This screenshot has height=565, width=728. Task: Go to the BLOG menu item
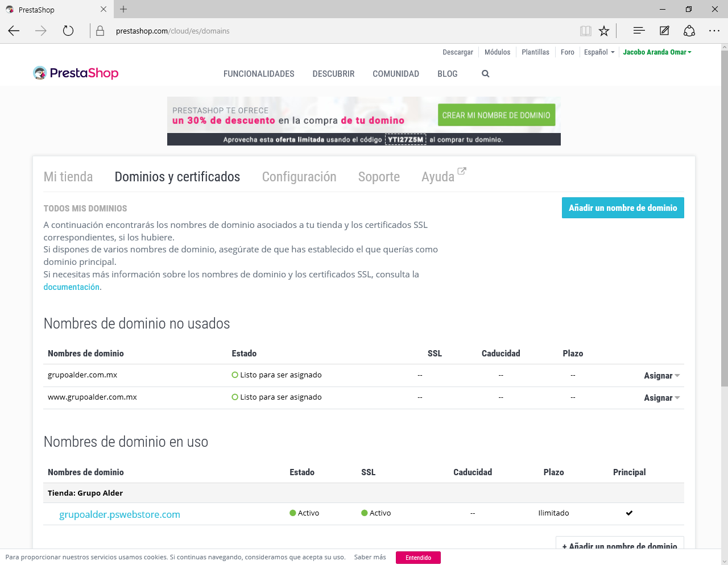[448, 74]
